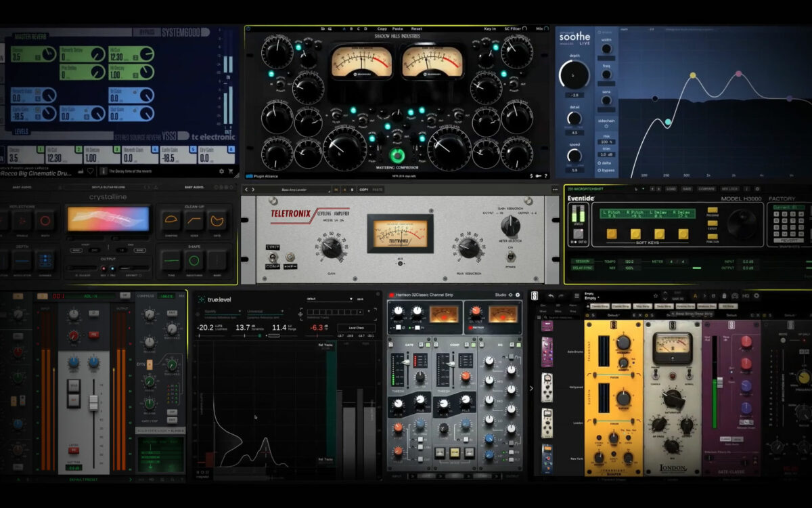
Task: Click the Level Check button in true:level
Action: (356, 328)
